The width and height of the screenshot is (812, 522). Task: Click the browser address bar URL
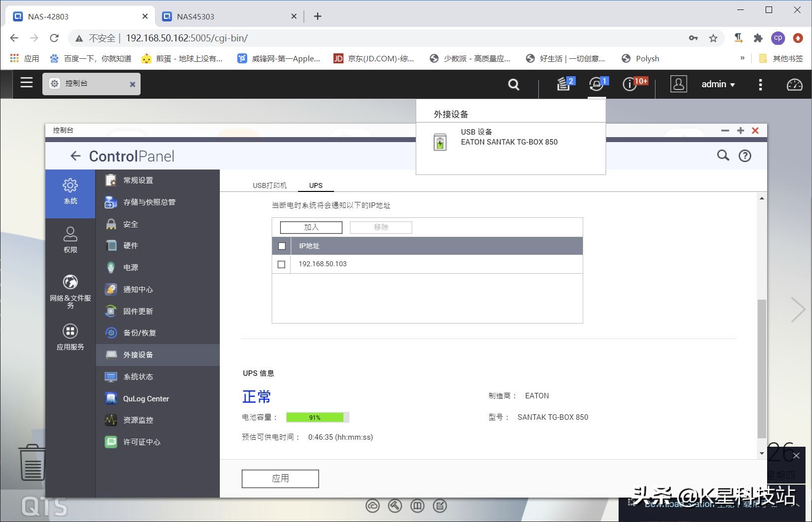(187, 38)
